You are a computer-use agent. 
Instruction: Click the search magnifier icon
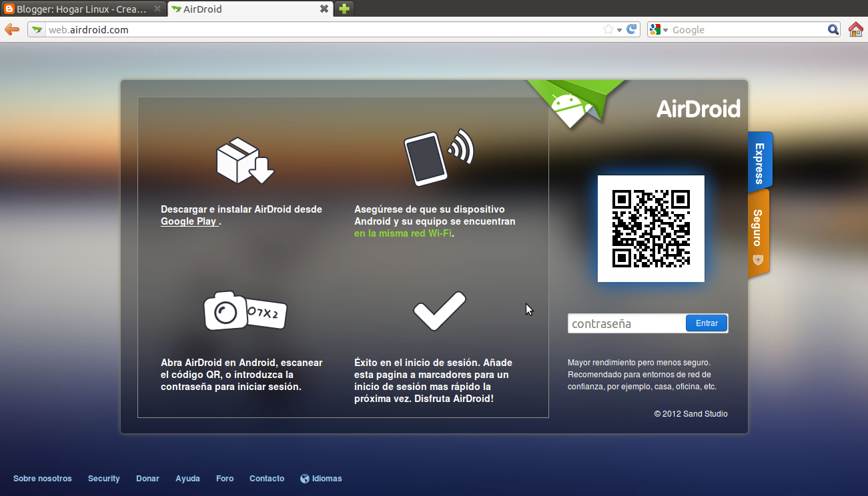tap(833, 29)
